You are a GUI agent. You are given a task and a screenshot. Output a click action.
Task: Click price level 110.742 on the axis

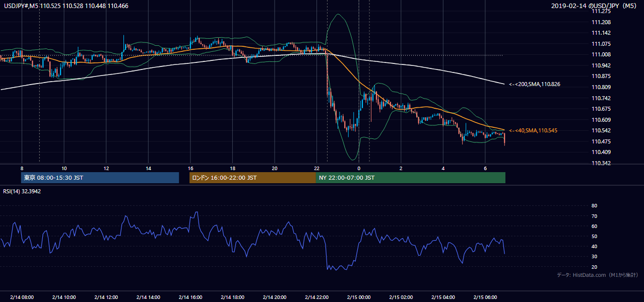[601, 98]
